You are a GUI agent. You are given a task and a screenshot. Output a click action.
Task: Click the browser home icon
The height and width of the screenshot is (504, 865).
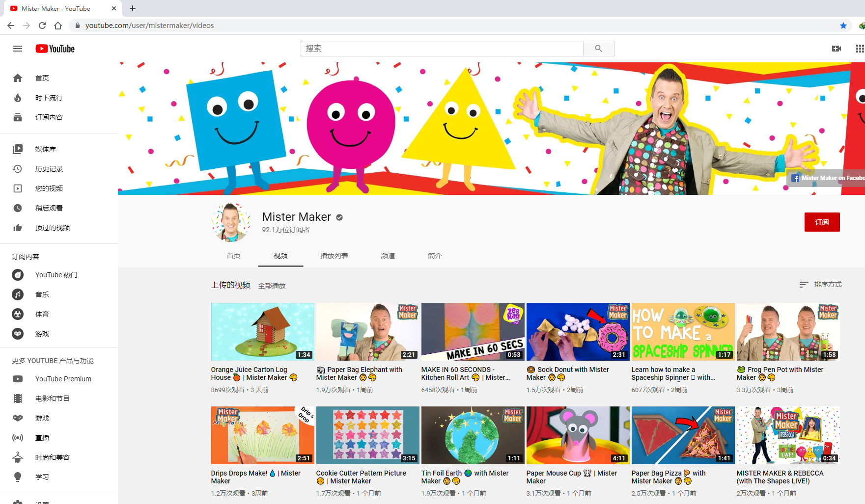(x=58, y=26)
